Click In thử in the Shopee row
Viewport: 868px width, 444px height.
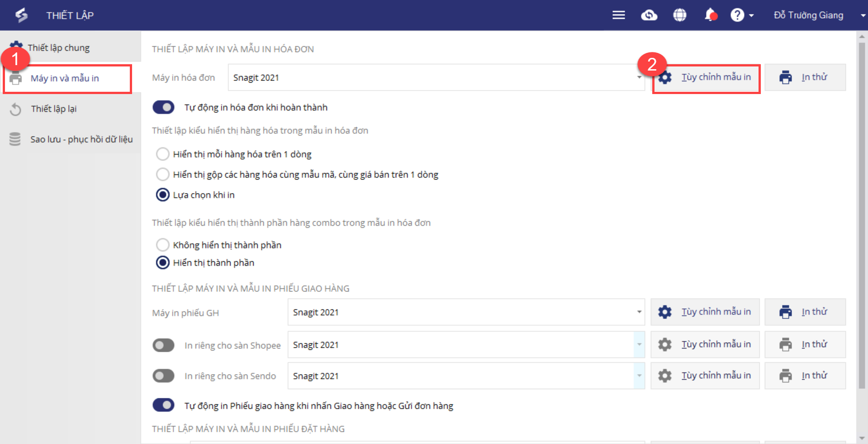(x=805, y=345)
